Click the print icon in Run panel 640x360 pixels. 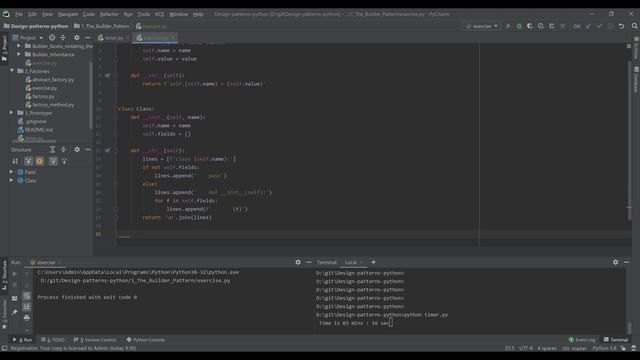pyautogui.click(x=27, y=317)
